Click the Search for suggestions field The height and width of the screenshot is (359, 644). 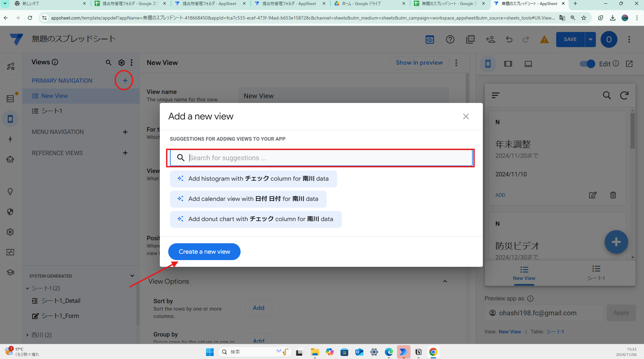click(321, 158)
